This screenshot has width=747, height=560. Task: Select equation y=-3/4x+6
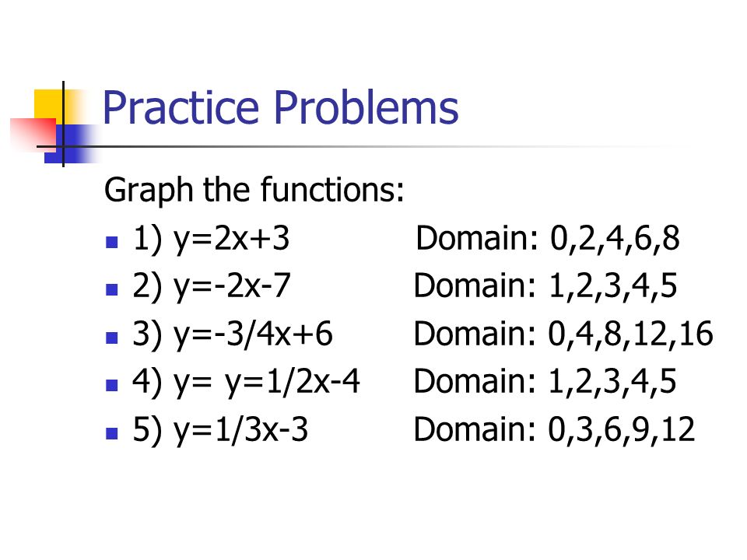(x=253, y=334)
